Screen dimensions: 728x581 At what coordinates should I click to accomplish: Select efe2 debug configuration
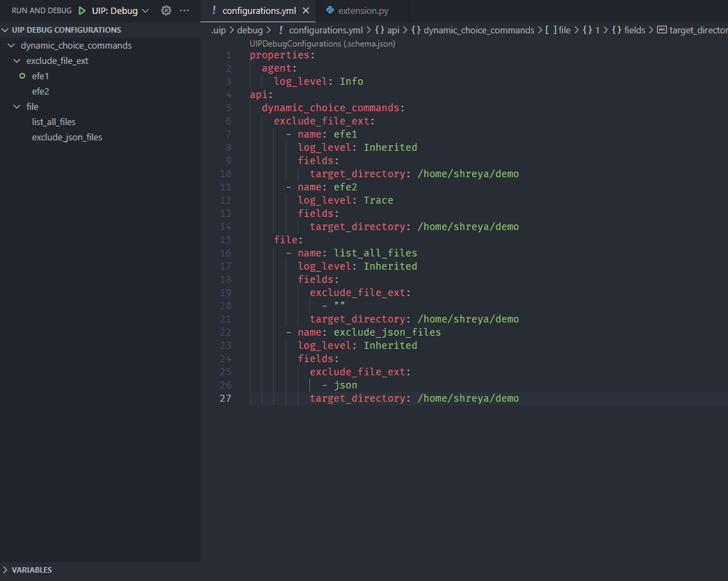(x=40, y=91)
